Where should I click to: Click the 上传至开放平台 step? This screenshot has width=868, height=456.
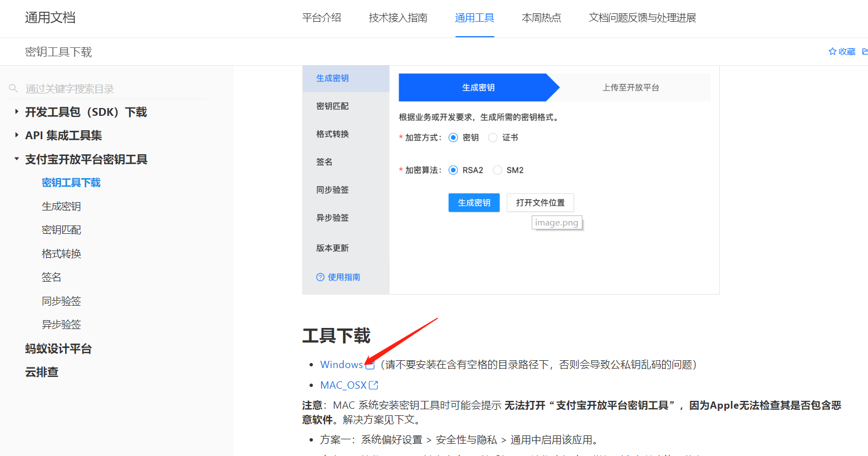(631, 87)
